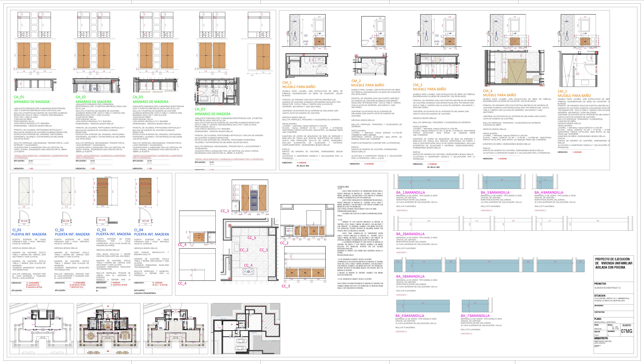This screenshot has width=644, height=364.
Task: Select the BA_4 BARANDILLA heading
Action: coord(549,192)
